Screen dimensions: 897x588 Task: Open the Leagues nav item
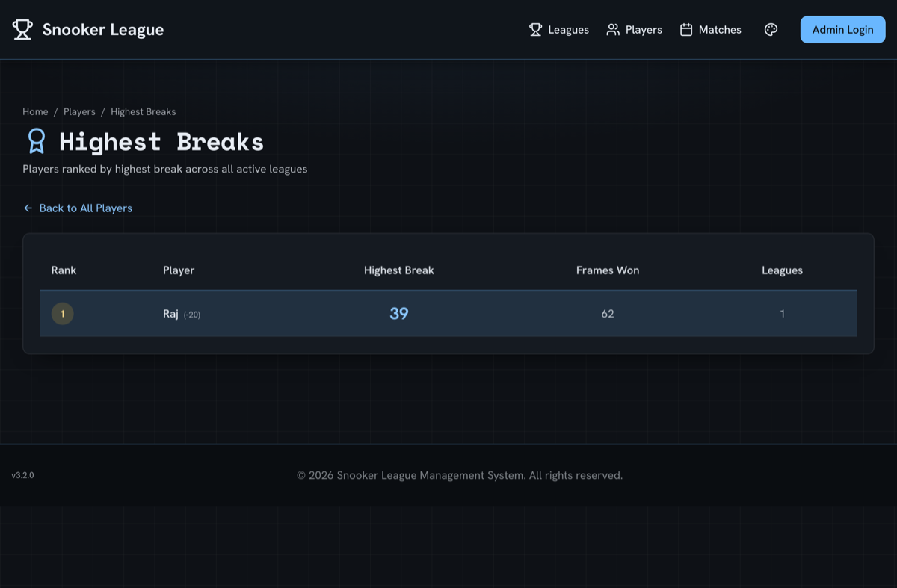(559, 30)
